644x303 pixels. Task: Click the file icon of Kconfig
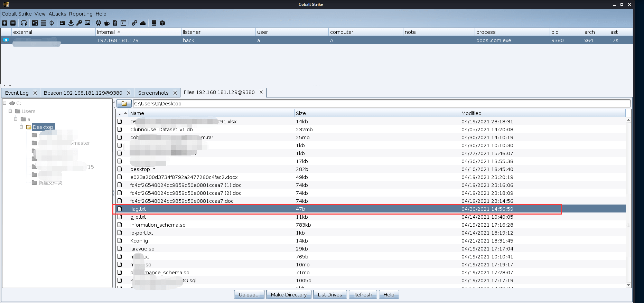120,240
